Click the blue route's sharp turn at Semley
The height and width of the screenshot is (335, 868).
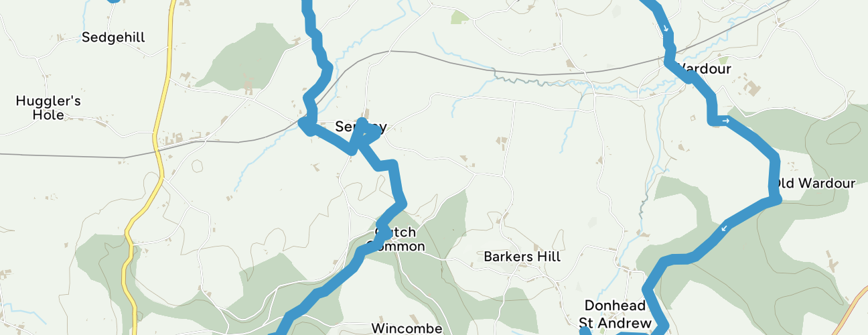(x=362, y=123)
